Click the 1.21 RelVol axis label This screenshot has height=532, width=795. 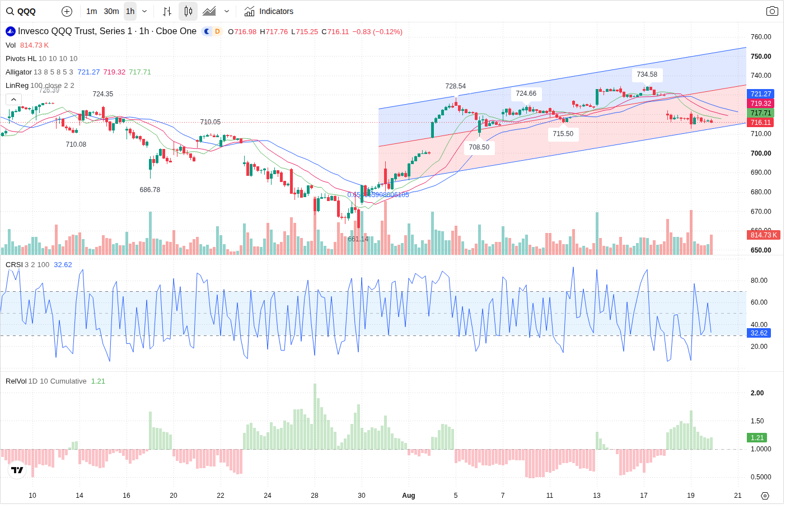pos(757,438)
